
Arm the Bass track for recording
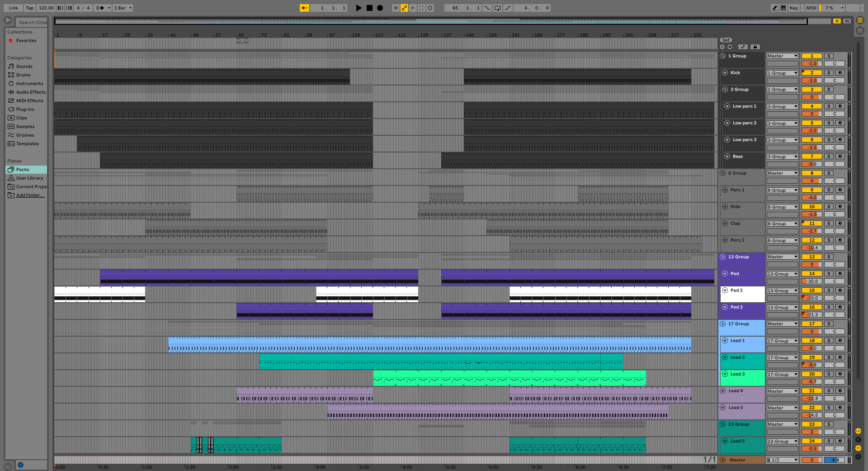tap(840, 157)
